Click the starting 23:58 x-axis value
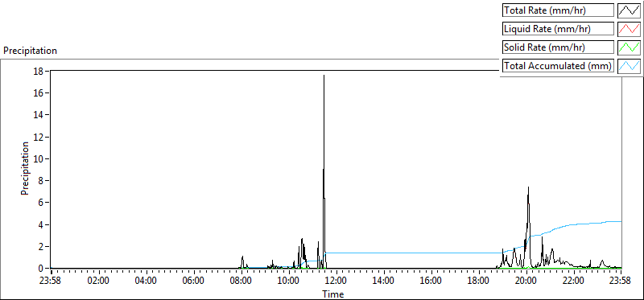644x300 pixels. click(51, 282)
